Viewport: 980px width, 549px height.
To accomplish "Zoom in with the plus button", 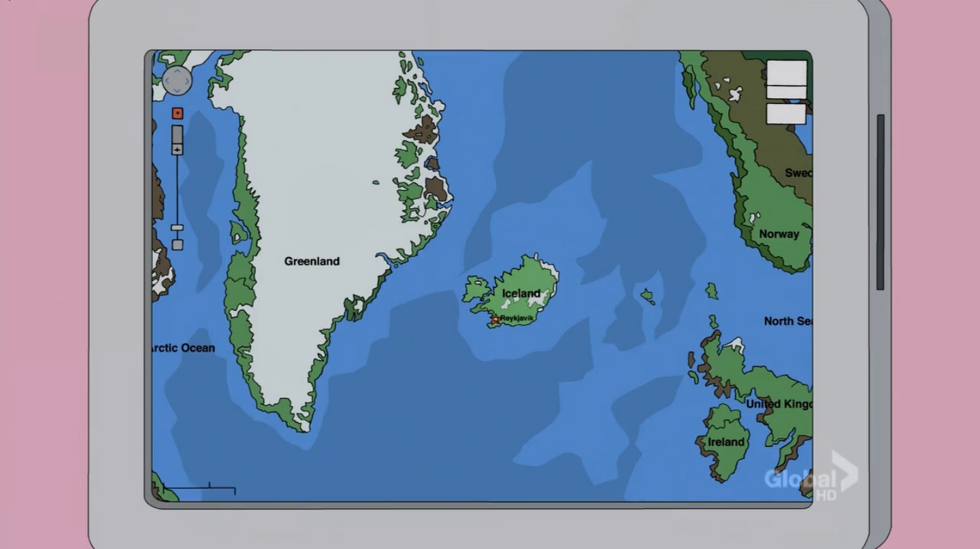I will (x=177, y=149).
